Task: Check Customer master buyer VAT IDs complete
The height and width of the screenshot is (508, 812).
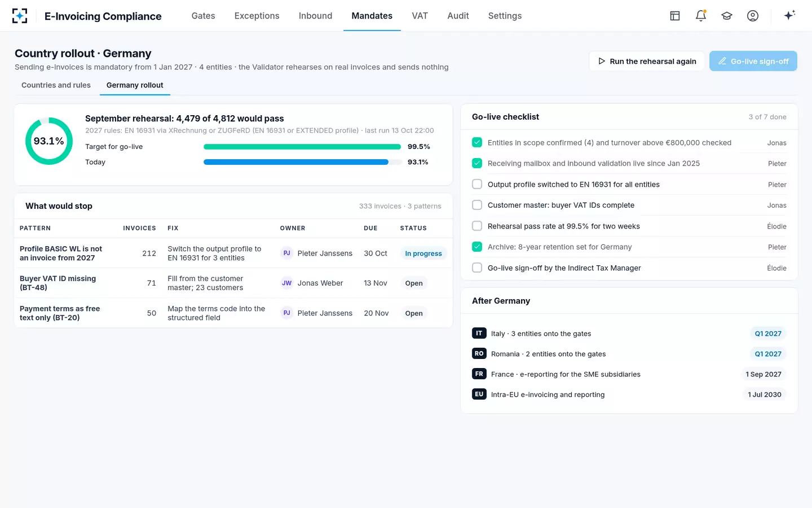Action: [477, 205]
